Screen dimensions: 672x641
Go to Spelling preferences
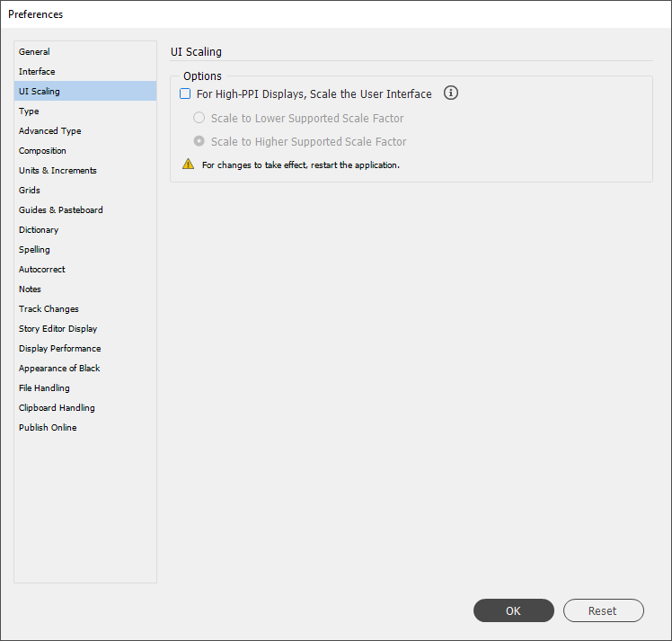(85, 249)
